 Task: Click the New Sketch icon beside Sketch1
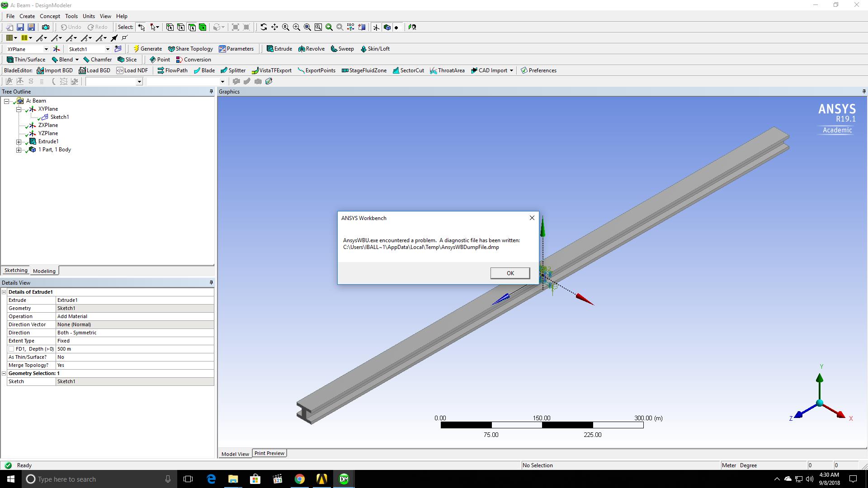pos(118,49)
